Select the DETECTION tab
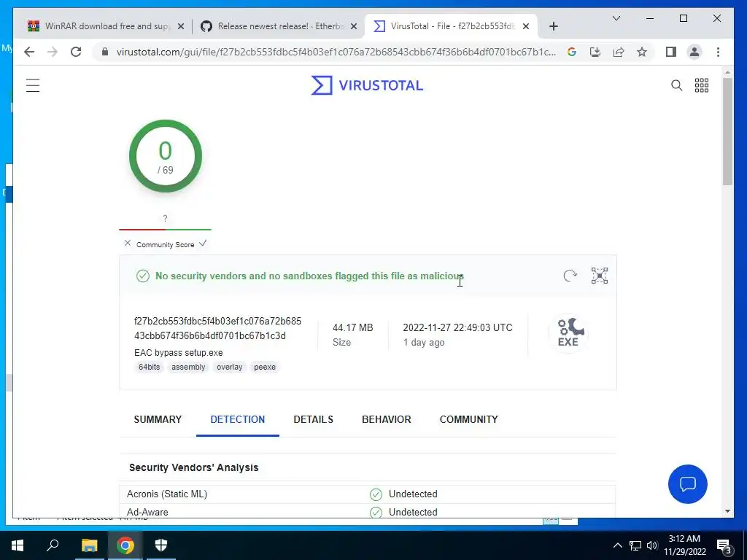 (x=237, y=419)
